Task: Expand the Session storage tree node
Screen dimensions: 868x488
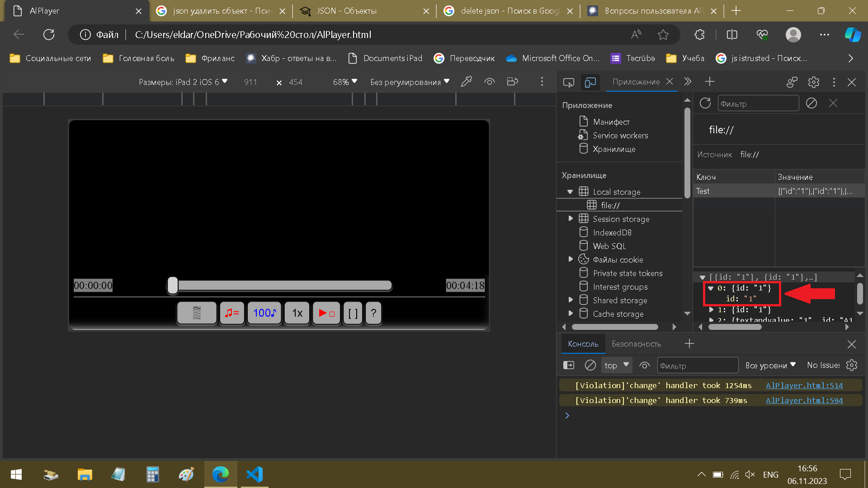Action: point(571,219)
